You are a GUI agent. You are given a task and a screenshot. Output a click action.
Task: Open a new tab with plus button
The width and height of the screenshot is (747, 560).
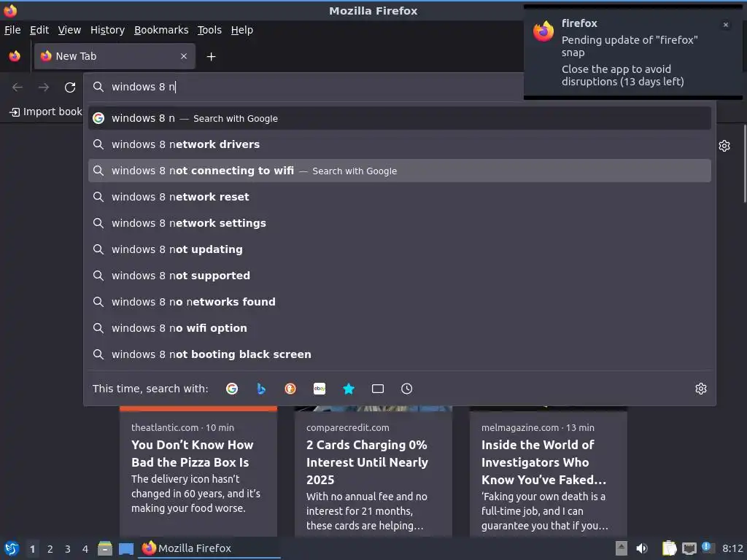click(x=211, y=57)
